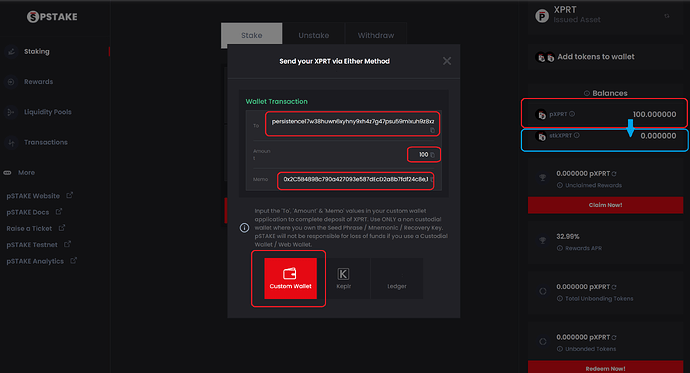Open pSTAKE Website link

pos(33,196)
